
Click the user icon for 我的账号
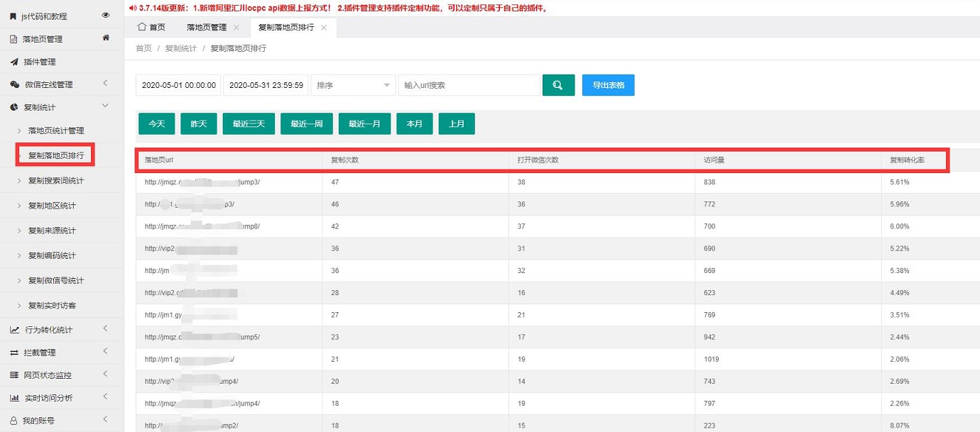click(x=14, y=421)
